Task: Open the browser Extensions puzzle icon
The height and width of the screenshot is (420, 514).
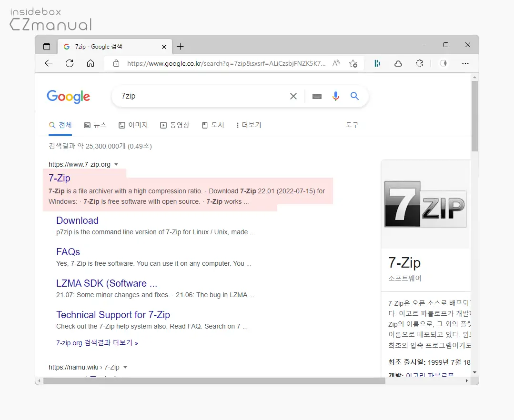Action: click(419, 63)
